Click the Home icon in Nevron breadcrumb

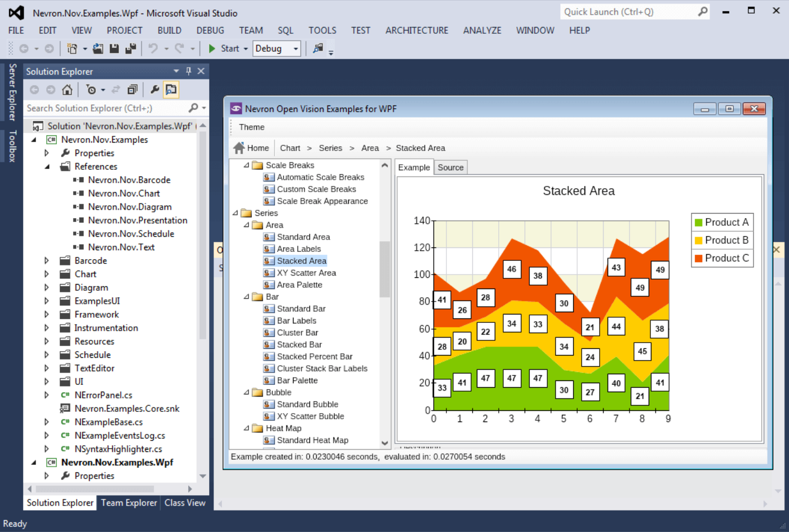click(240, 148)
